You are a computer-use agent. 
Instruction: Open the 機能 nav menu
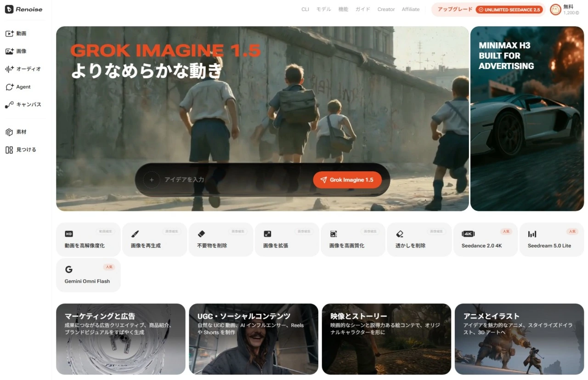(x=343, y=9)
